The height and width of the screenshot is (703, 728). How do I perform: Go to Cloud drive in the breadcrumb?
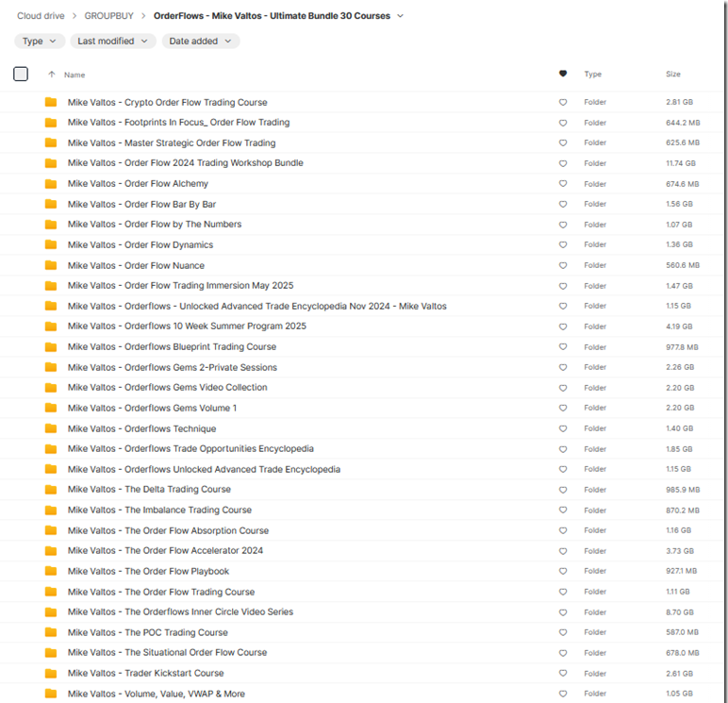coord(41,16)
